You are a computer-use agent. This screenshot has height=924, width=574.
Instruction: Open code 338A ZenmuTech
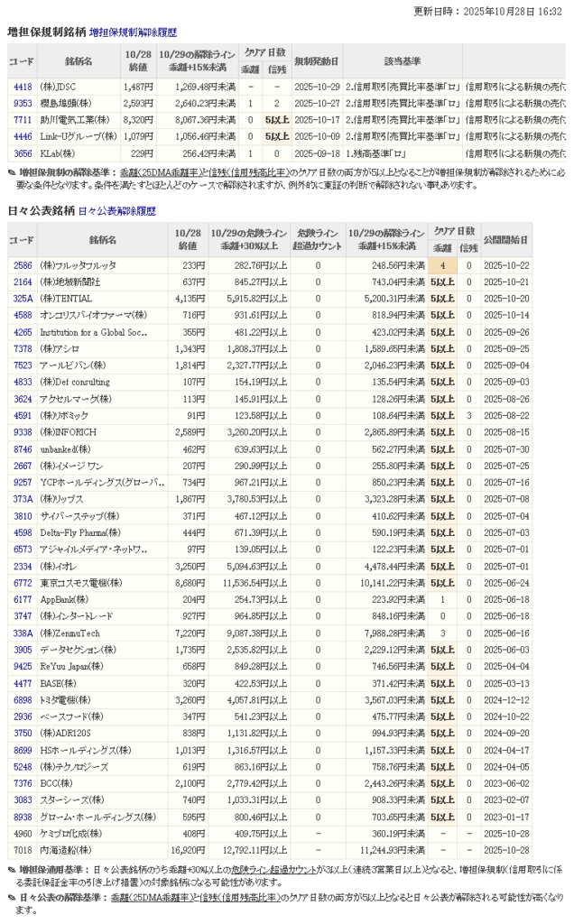(x=23, y=633)
